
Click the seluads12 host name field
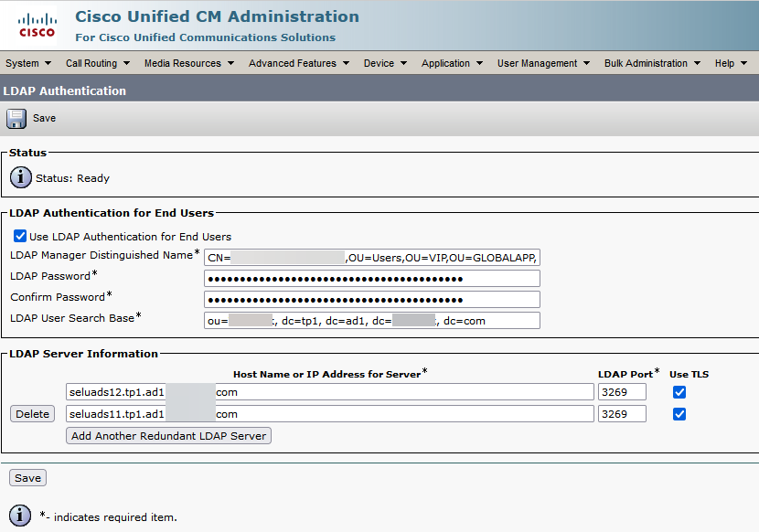click(329, 392)
